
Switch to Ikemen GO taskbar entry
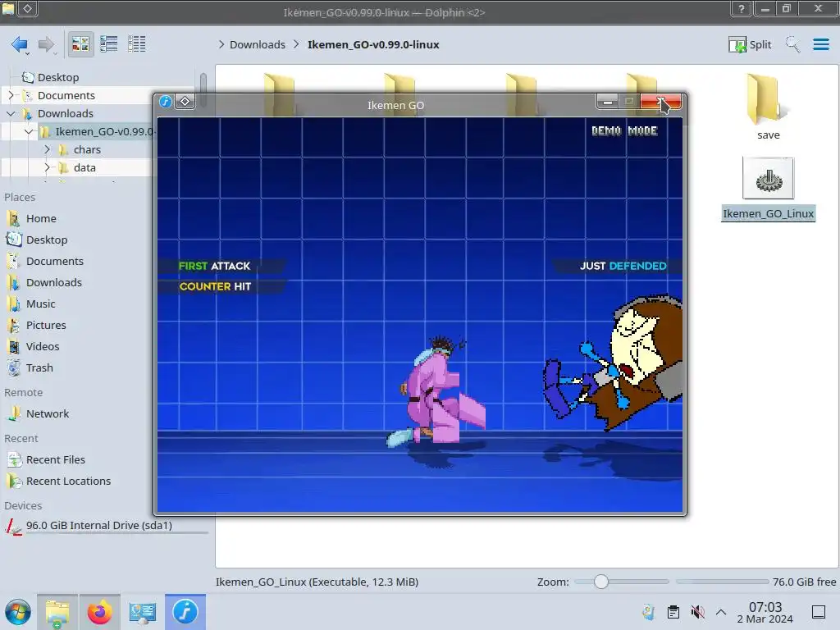click(185, 612)
